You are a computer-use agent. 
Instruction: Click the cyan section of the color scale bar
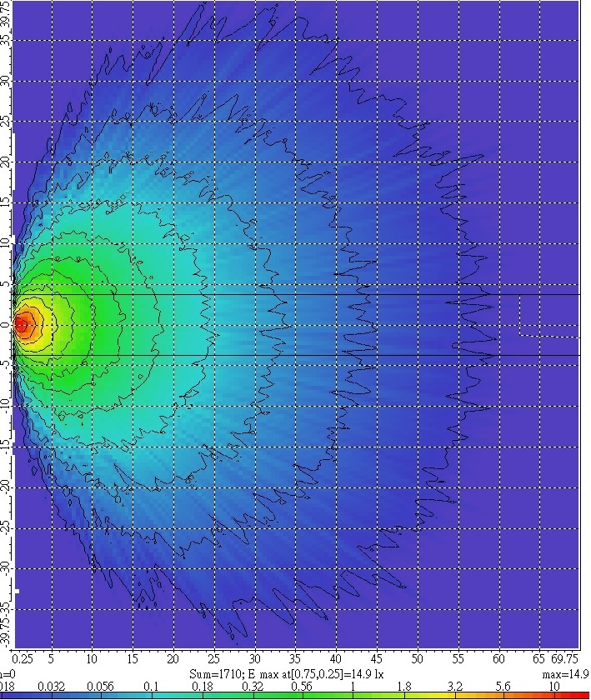click(178, 696)
